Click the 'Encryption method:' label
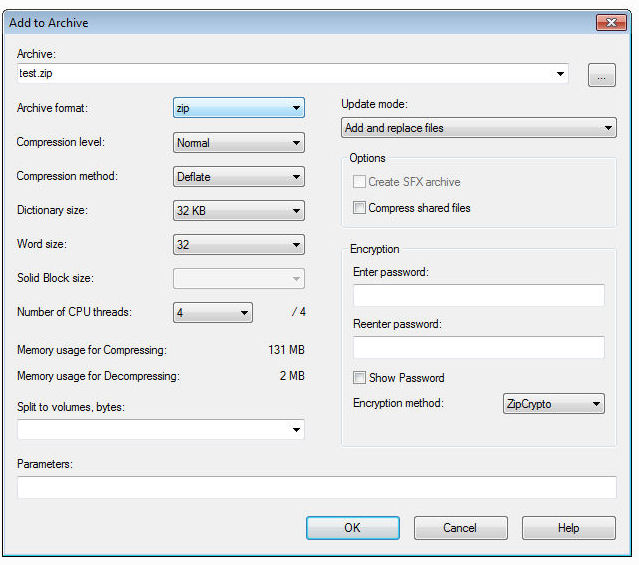This screenshot has height=565, width=639. click(x=398, y=403)
